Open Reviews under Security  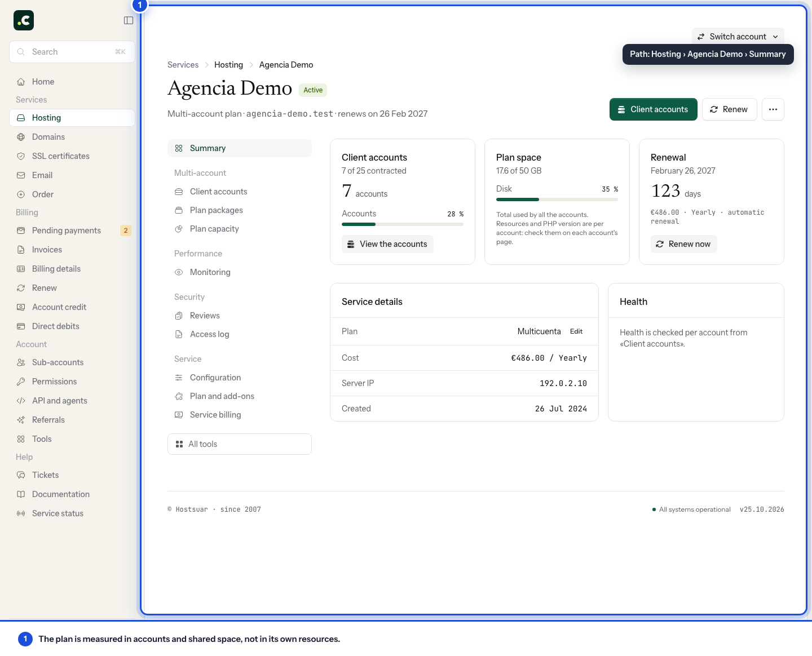point(240,316)
